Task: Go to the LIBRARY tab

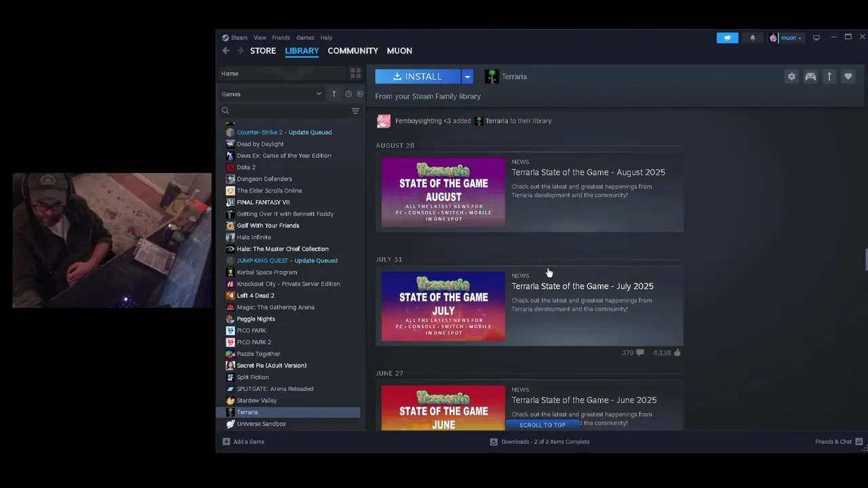Action: (302, 51)
